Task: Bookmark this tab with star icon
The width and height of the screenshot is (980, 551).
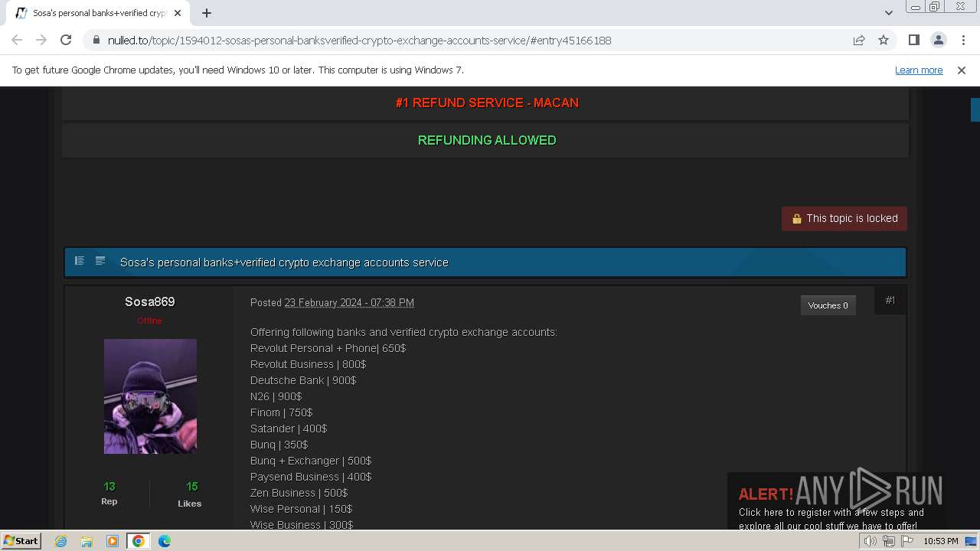Action: 884,41
